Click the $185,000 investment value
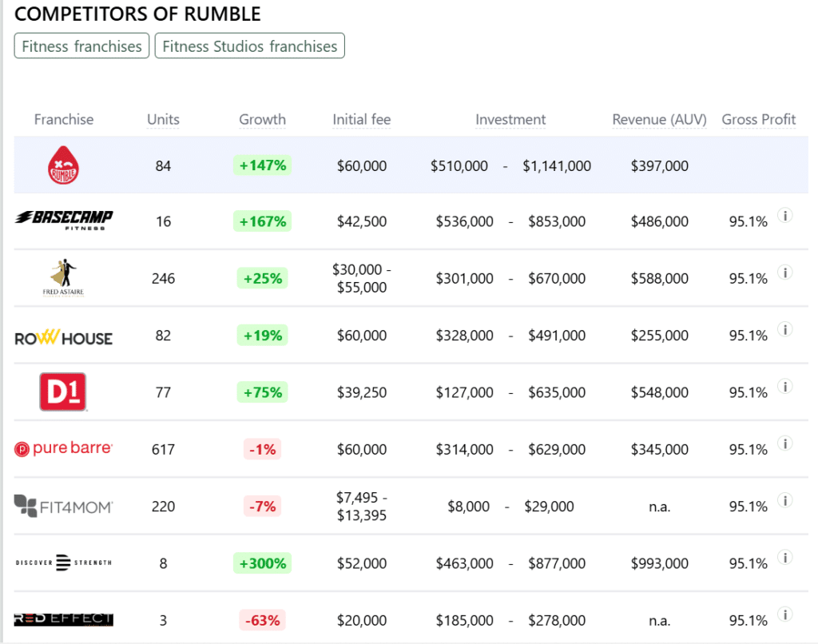The image size is (818, 644). (x=465, y=620)
